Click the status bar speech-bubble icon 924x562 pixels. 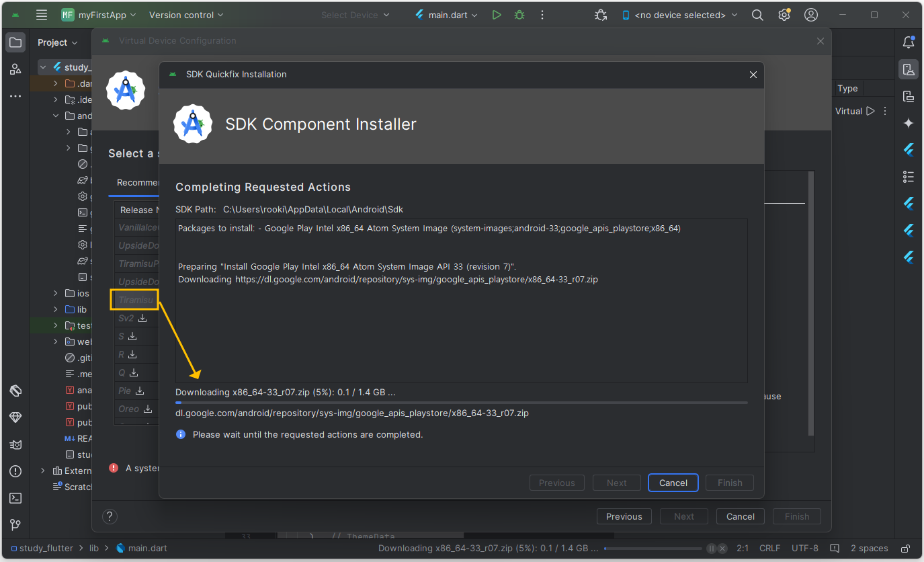835,549
